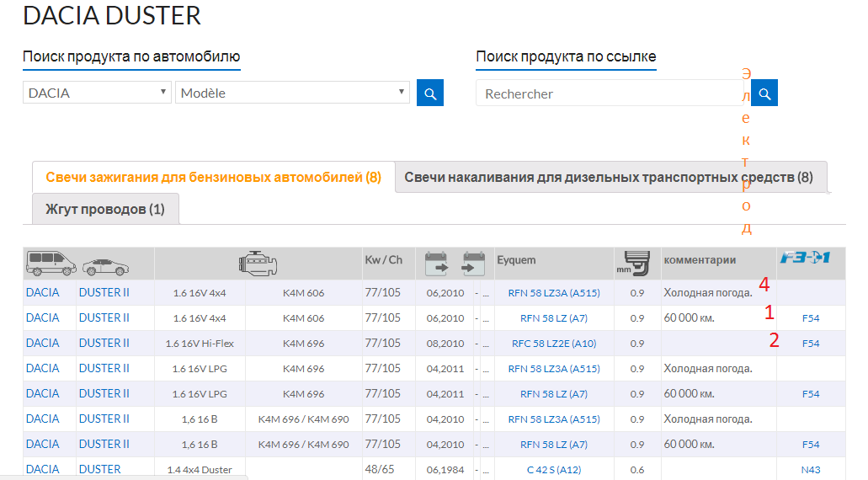This screenshot has height=480, width=868.
Task: Click F54 link in the first 60 000 км row
Action: pos(811,318)
